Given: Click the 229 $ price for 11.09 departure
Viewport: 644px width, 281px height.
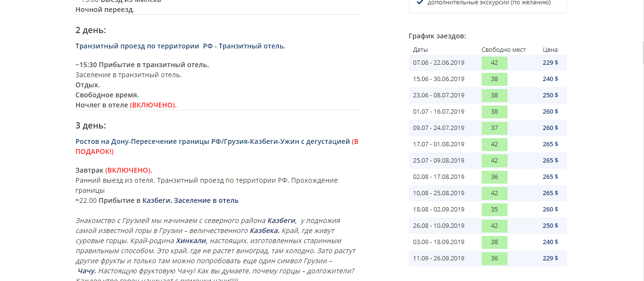Looking at the screenshot, I should (550, 258).
